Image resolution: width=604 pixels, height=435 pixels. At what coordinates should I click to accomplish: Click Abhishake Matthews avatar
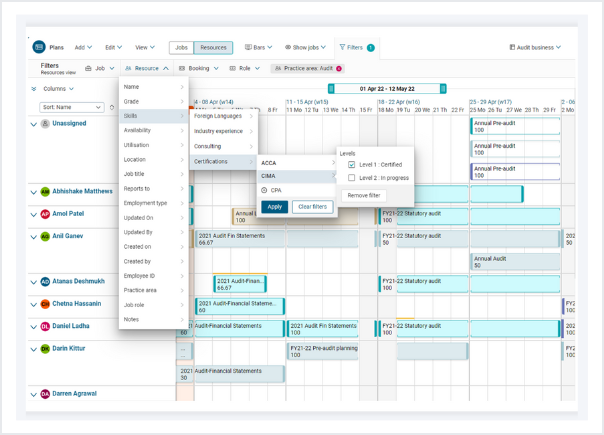point(45,191)
